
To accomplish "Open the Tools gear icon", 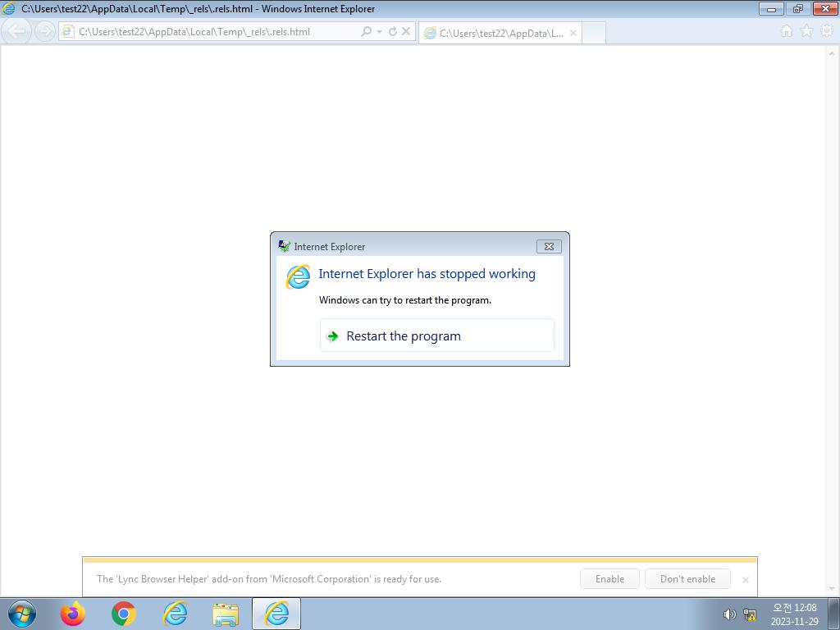I will (x=827, y=31).
